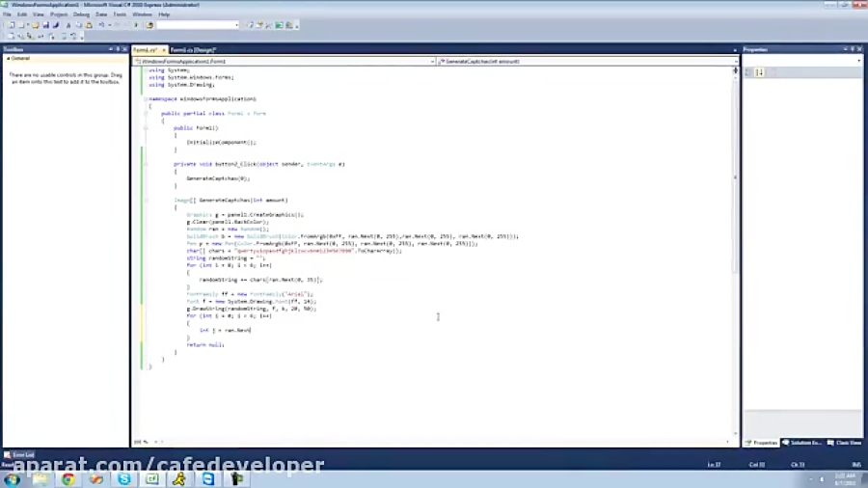This screenshot has height=488, width=868.
Task: Click the Solution Explorer toolbar icon
Action: coord(250,25)
